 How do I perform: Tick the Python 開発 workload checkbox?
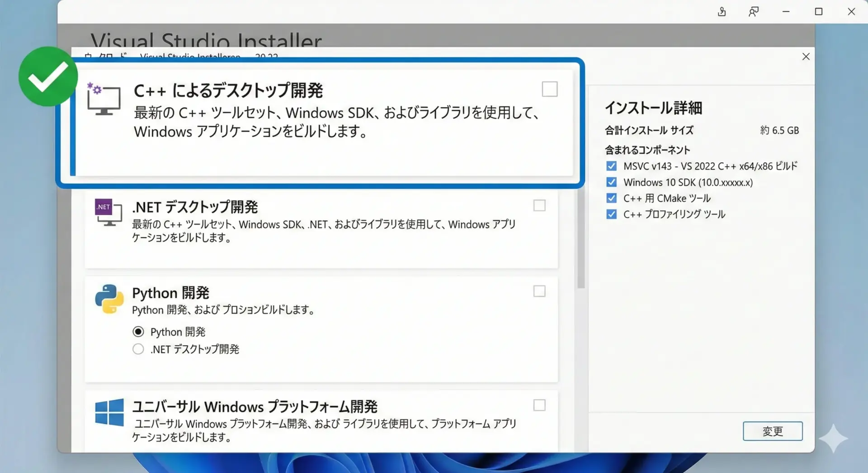(x=539, y=291)
